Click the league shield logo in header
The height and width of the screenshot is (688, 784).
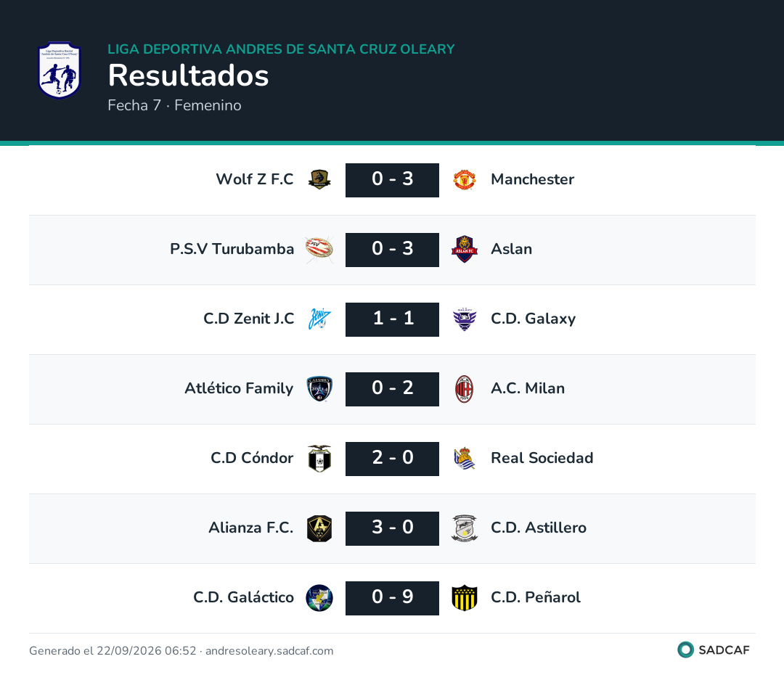tap(59, 70)
